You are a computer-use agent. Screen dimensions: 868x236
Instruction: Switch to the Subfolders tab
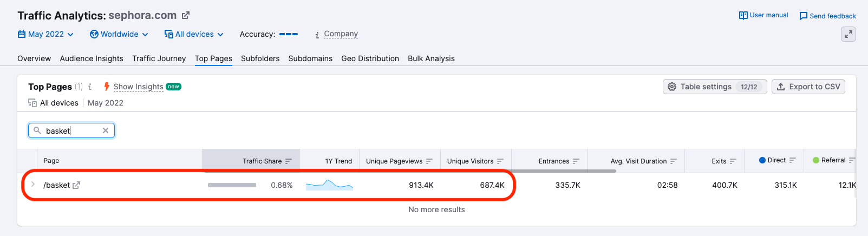click(260, 58)
